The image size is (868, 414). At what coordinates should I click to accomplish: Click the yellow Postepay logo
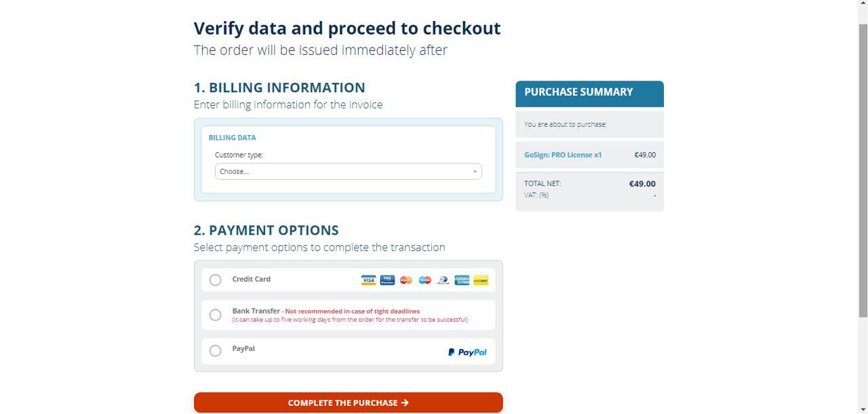pos(481,280)
